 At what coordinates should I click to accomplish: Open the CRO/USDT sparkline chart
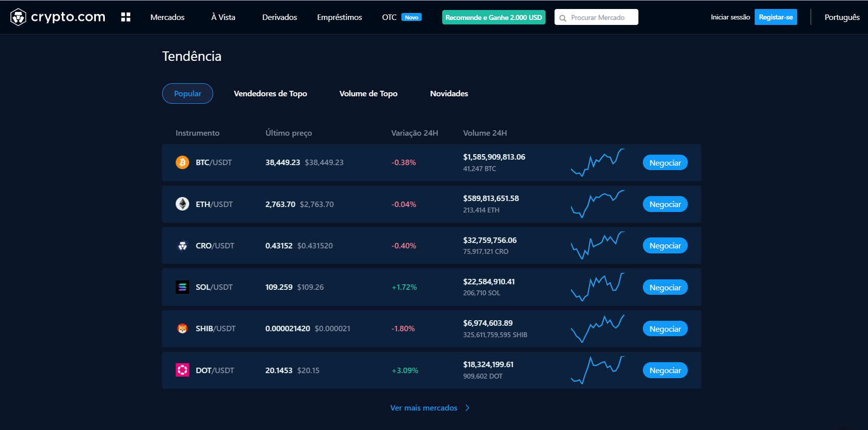[597, 245]
